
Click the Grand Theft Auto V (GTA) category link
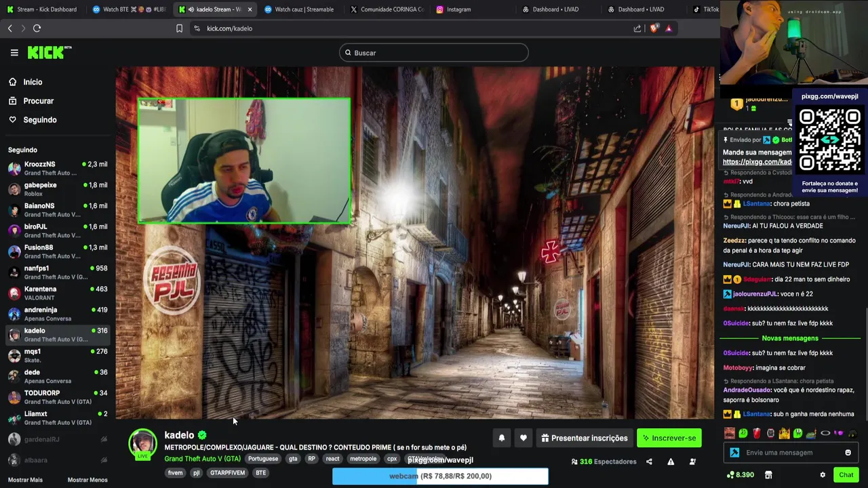202,459
